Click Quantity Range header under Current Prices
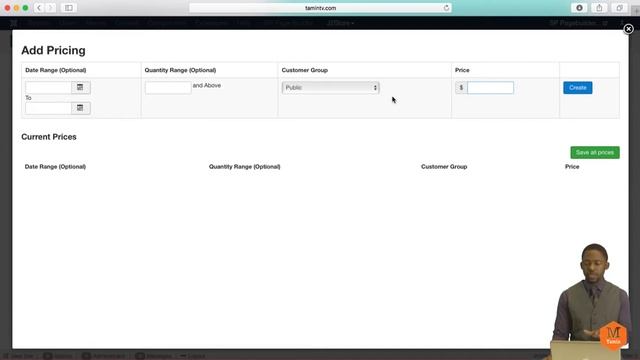The height and width of the screenshot is (360, 640). click(244, 167)
